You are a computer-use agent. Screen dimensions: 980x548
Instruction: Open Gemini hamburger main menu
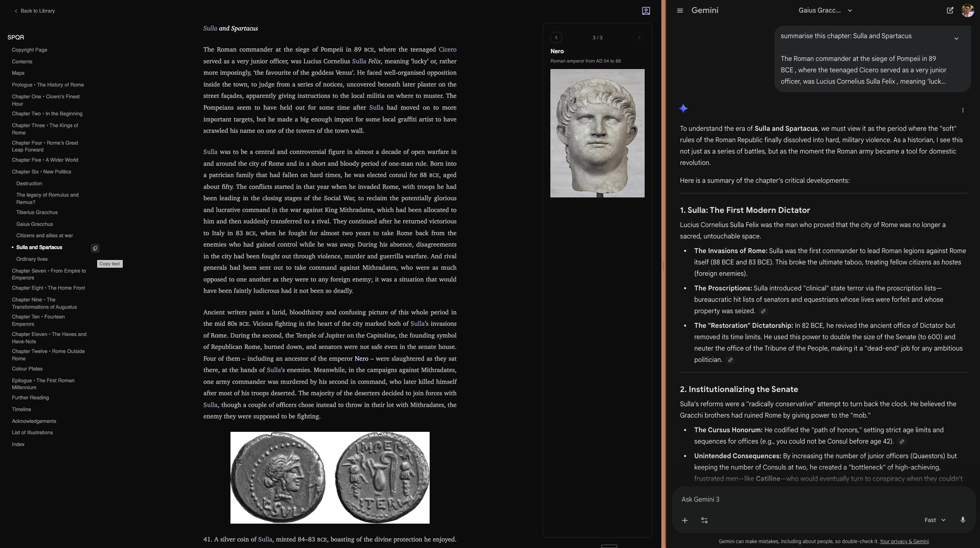click(x=680, y=11)
